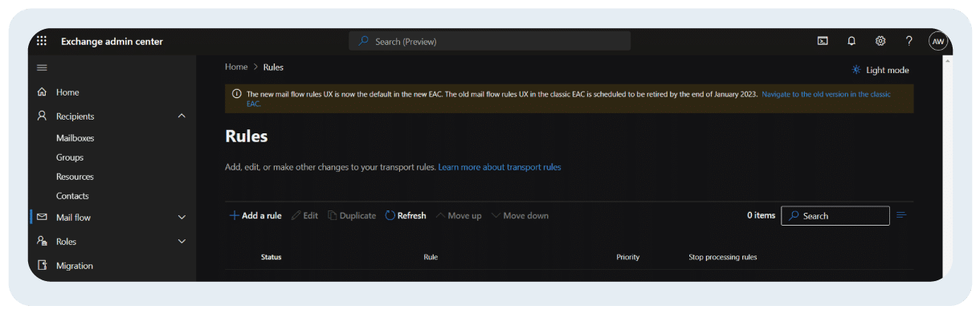Click the 0 items count text
The image size is (980, 314).
(x=761, y=215)
